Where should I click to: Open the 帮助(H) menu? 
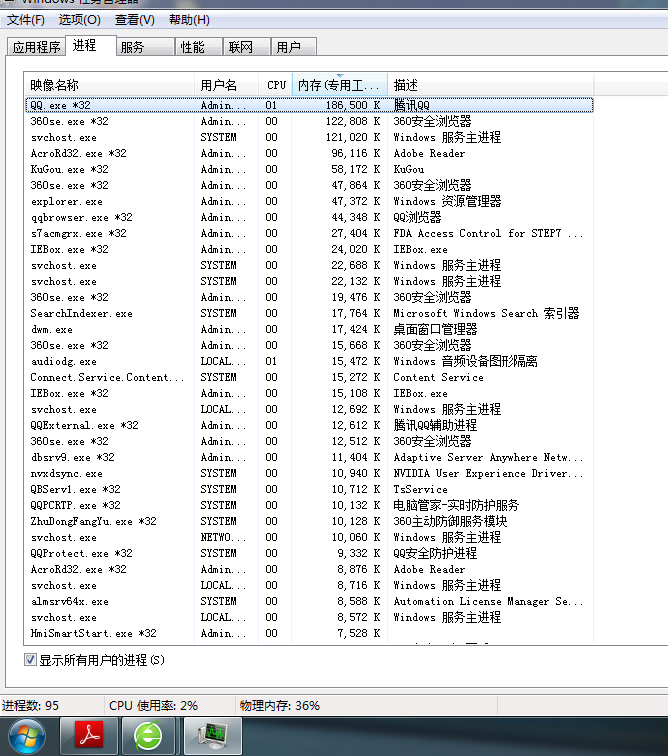(x=189, y=20)
